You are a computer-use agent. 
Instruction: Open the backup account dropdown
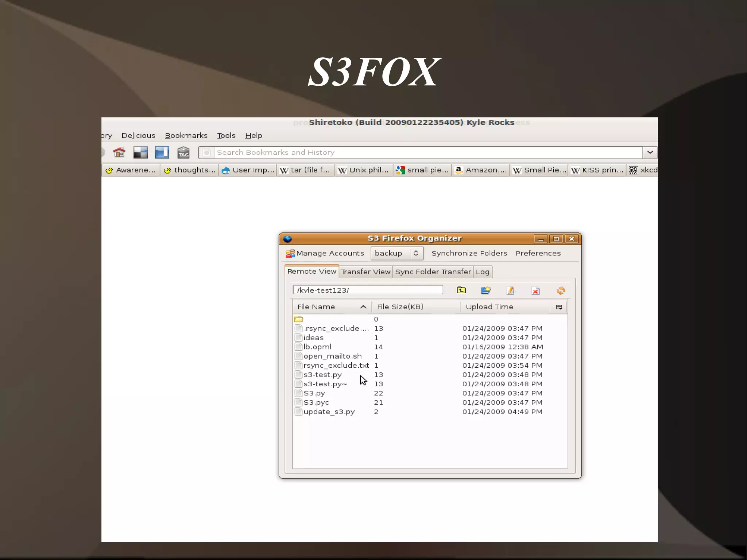pyautogui.click(x=396, y=253)
